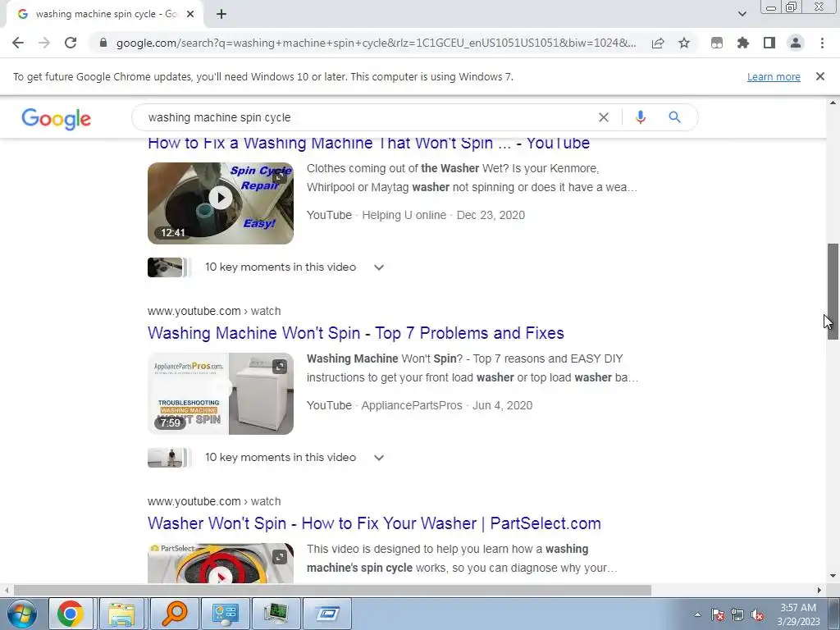Toggle the Chrome side panel icon
This screenshot has width=840, height=630.
(x=769, y=43)
